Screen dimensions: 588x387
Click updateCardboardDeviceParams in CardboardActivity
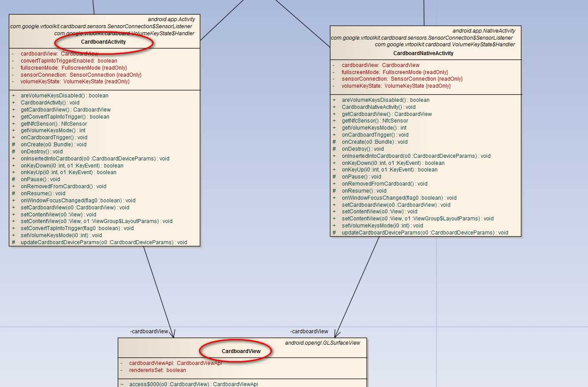point(104,242)
